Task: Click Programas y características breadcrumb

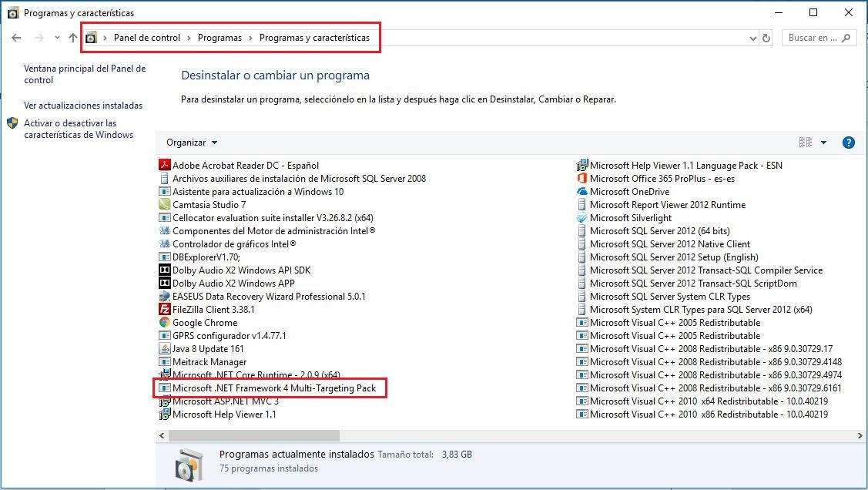Action: [x=314, y=38]
